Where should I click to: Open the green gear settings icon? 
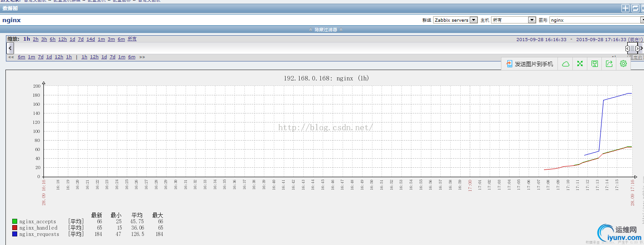[x=623, y=64]
